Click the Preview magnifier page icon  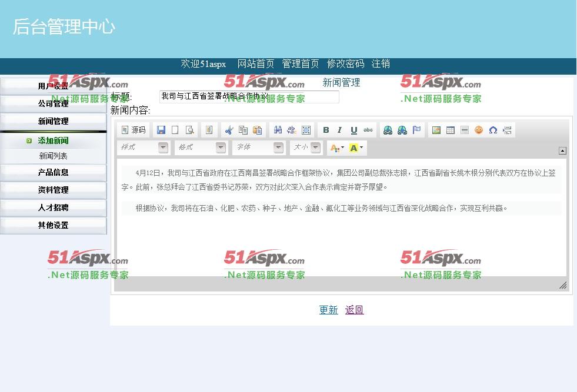click(190, 130)
